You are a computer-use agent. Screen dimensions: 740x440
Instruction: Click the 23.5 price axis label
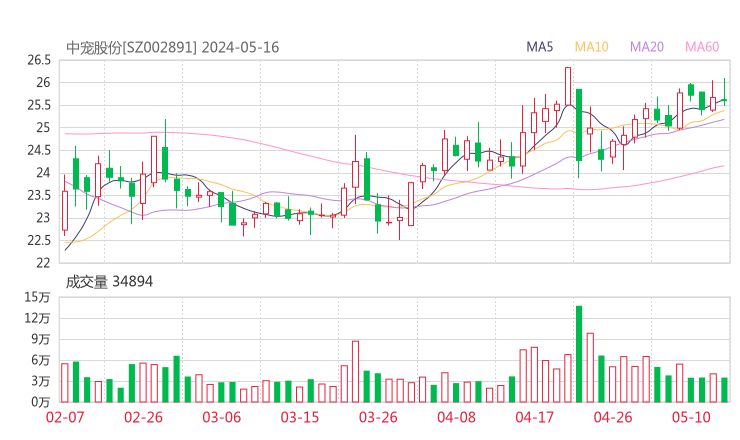click(39, 195)
